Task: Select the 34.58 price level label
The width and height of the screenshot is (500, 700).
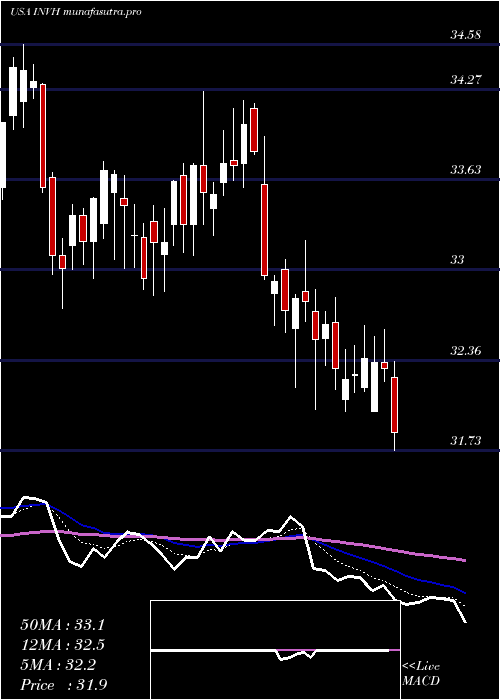Action: (465, 34)
